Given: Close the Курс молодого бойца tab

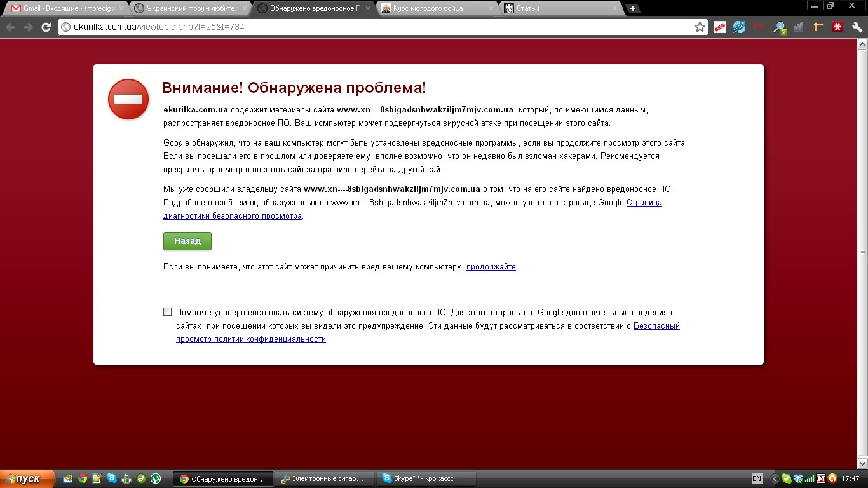Looking at the screenshot, I should [x=491, y=8].
